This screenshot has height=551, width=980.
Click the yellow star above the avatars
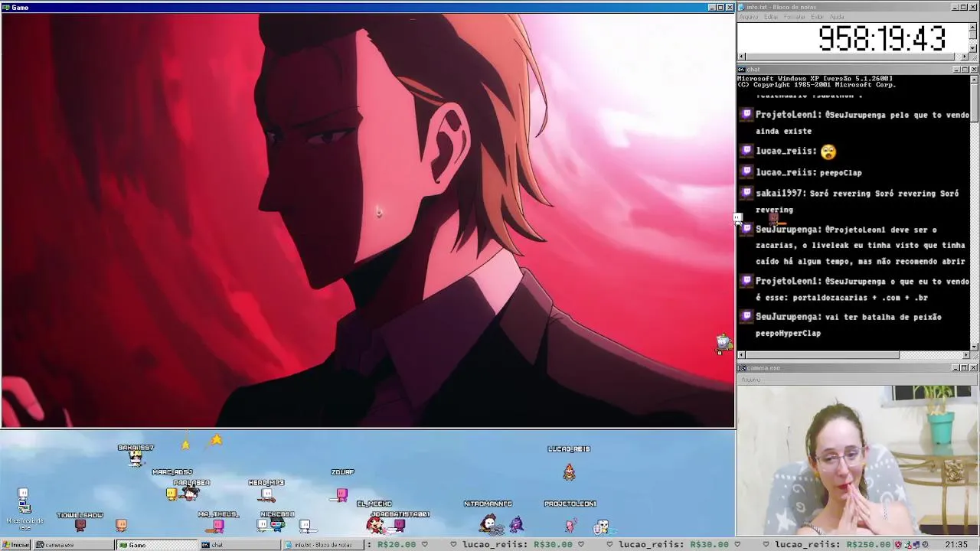[x=217, y=439]
